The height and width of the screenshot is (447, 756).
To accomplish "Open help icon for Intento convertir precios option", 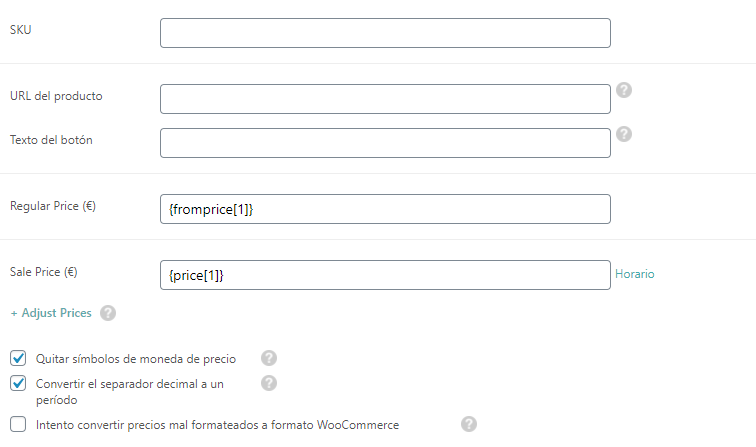I will click(x=469, y=424).
